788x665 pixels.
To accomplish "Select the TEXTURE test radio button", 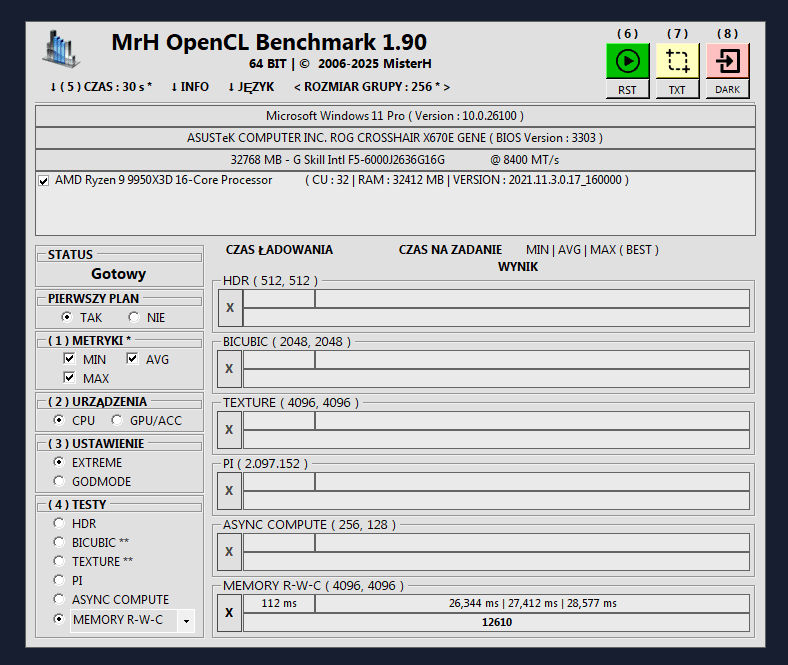I will coord(59,561).
